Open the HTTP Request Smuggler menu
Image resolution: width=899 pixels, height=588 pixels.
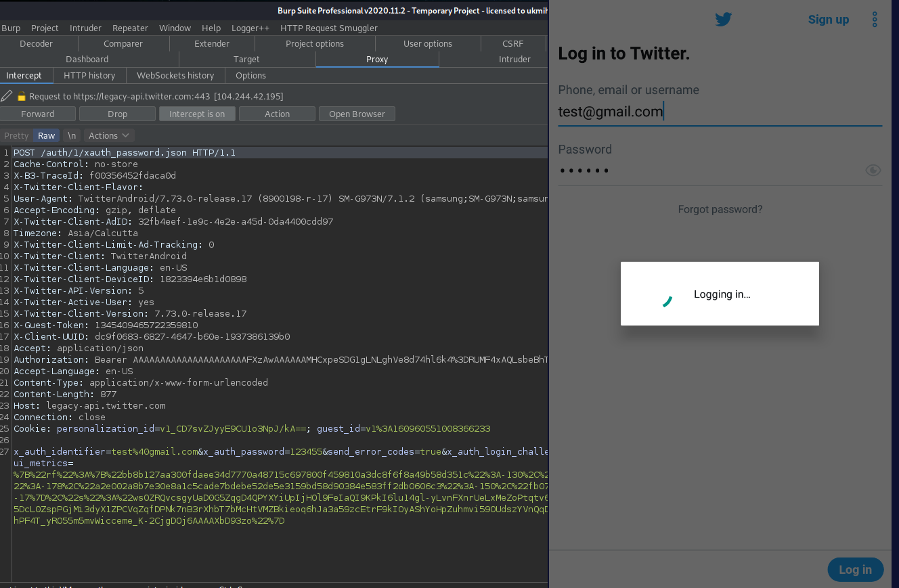pyautogui.click(x=329, y=28)
